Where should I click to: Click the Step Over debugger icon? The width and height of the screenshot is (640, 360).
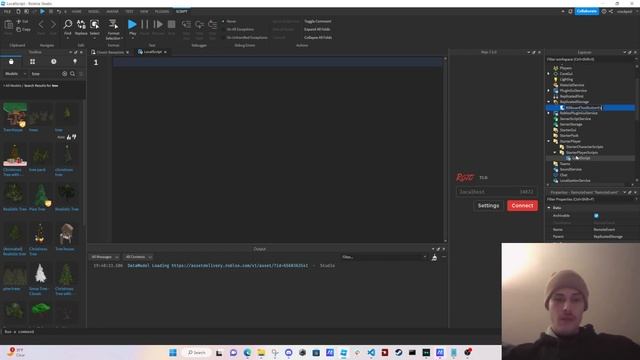click(199, 24)
